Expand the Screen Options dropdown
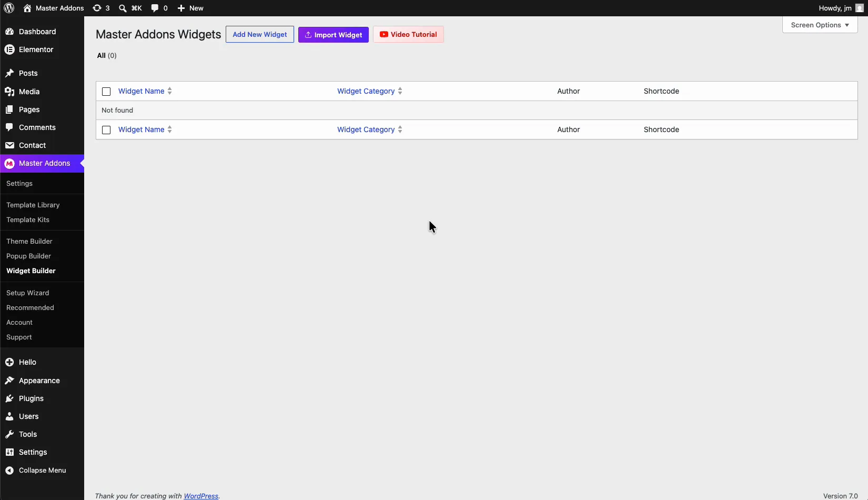 pos(820,25)
